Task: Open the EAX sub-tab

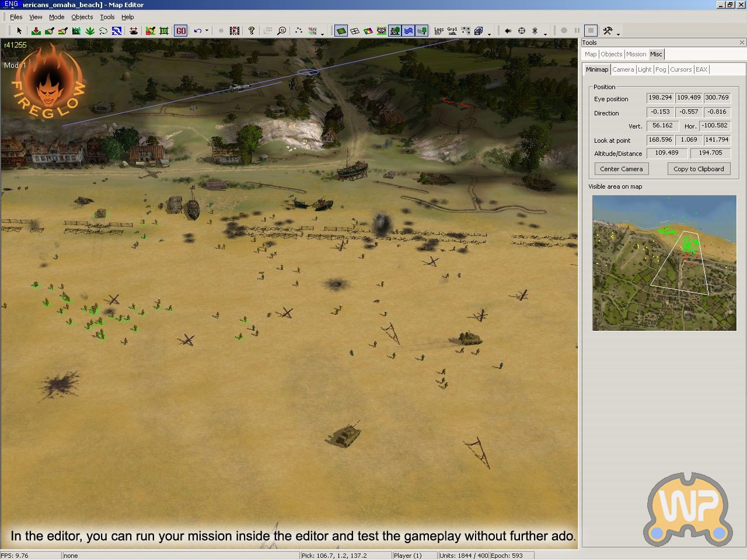Action: [701, 69]
